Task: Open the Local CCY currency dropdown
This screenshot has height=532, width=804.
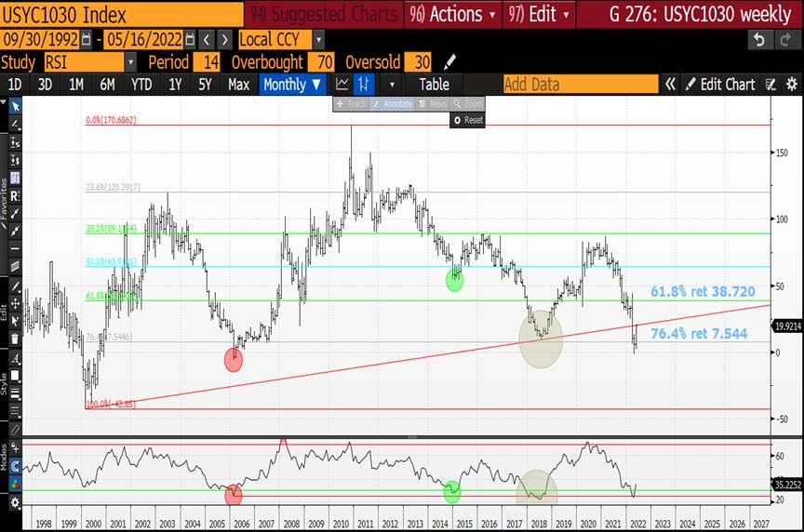Action: 318,39
